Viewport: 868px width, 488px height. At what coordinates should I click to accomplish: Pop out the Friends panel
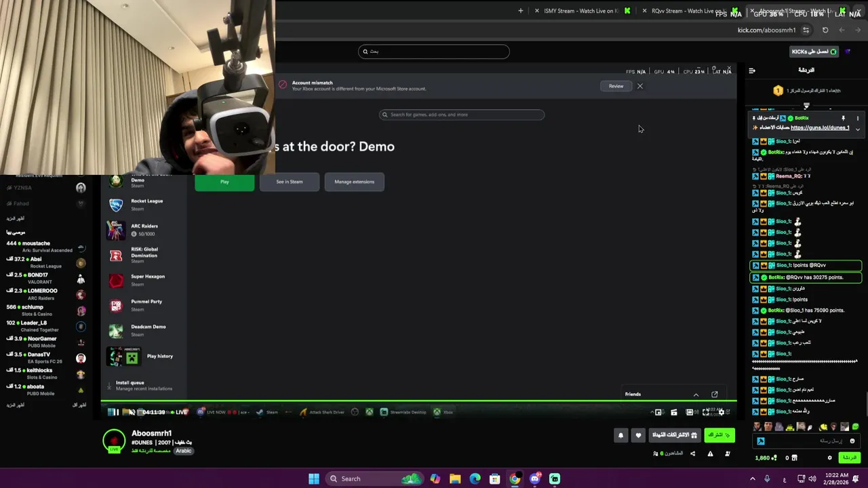[715, 394]
